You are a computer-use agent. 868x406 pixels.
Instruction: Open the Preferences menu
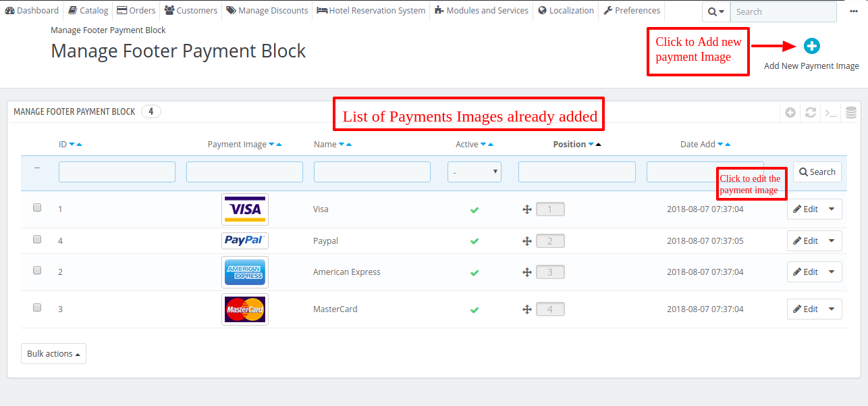632,10
